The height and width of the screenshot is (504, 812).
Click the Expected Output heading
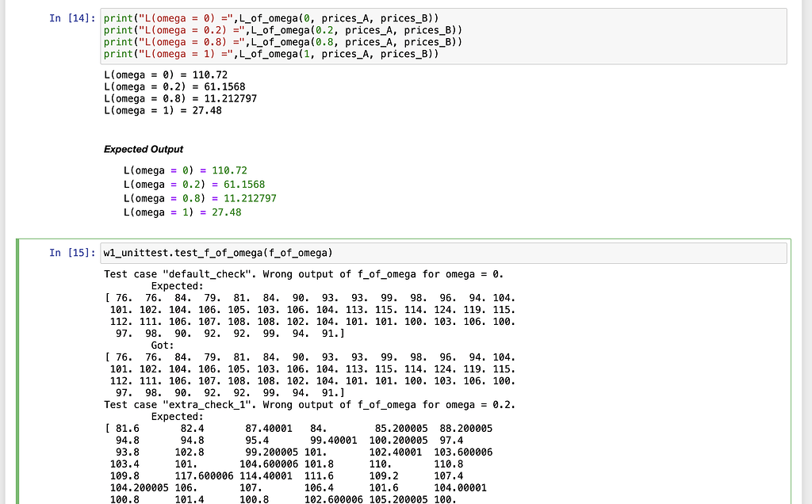tap(144, 150)
